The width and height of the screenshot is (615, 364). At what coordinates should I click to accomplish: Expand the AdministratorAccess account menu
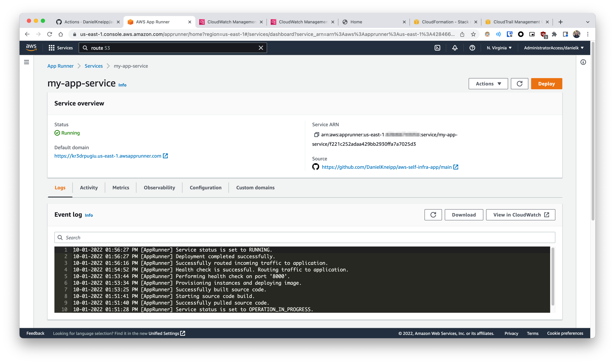point(553,48)
